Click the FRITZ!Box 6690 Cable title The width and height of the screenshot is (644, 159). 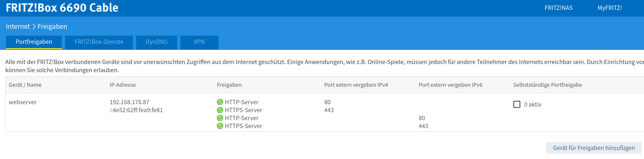(x=62, y=8)
